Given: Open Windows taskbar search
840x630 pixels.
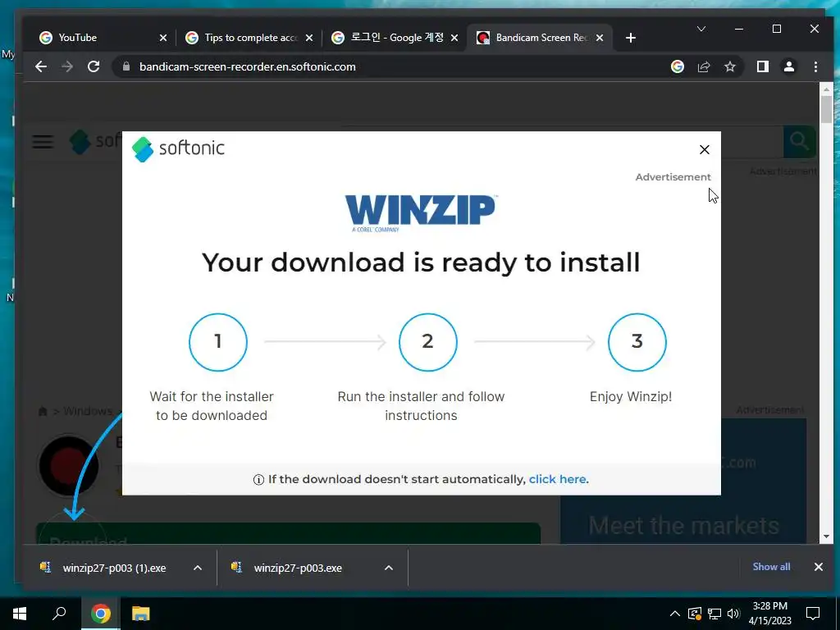Looking at the screenshot, I should pyautogui.click(x=59, y=613).
